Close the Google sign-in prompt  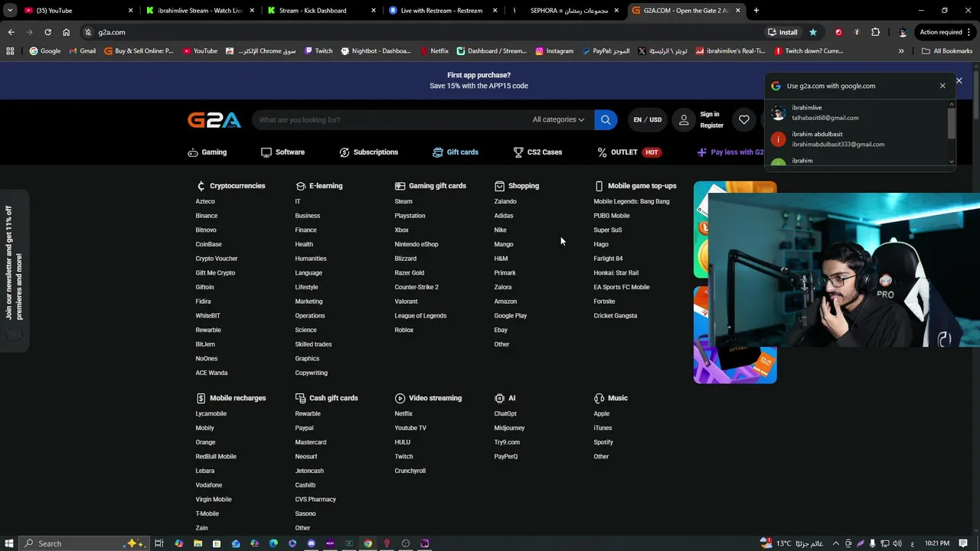(x=942, y=86)
